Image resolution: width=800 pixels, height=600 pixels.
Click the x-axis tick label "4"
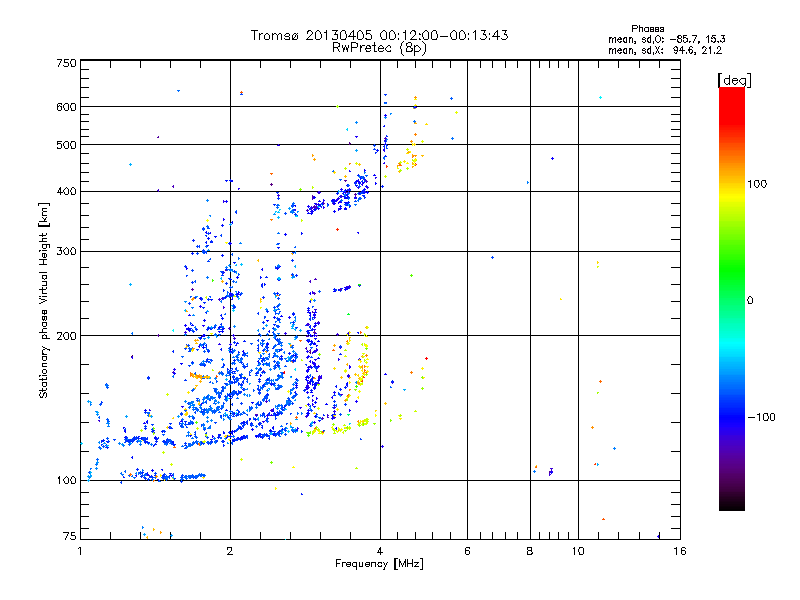point(380,551)
